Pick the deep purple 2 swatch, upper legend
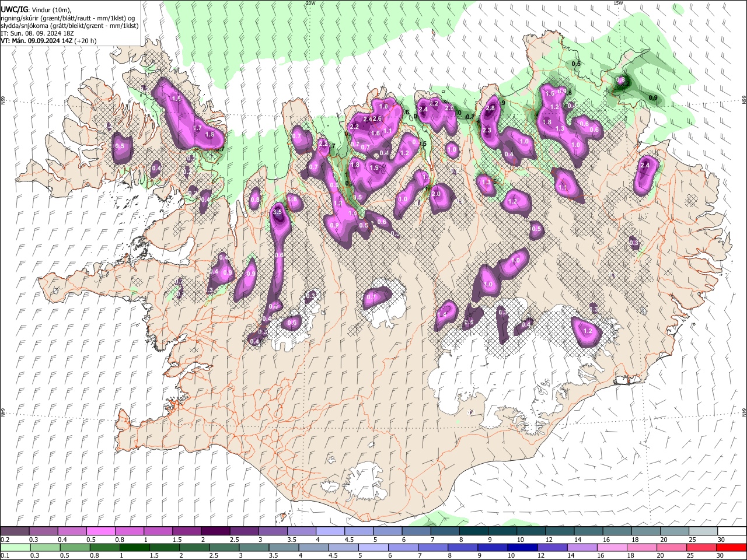747x560 pixels. [215, 531]
